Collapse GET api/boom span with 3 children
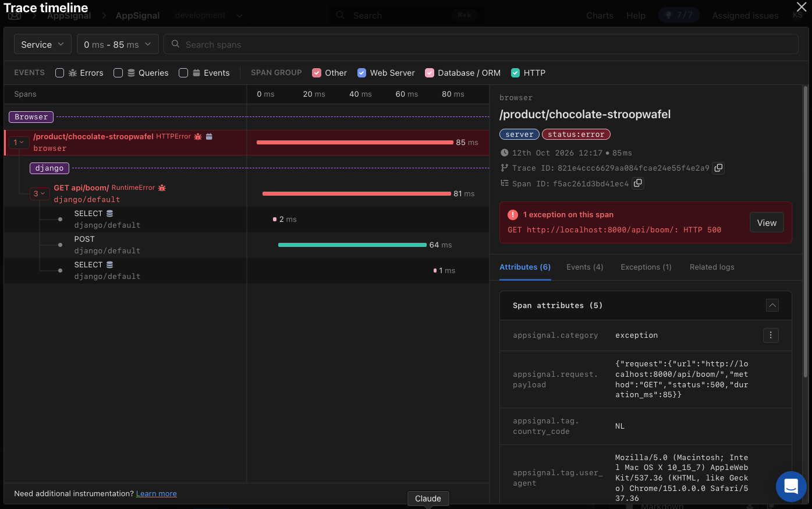Viewport: 812px width, 509px height. (40, 193)
